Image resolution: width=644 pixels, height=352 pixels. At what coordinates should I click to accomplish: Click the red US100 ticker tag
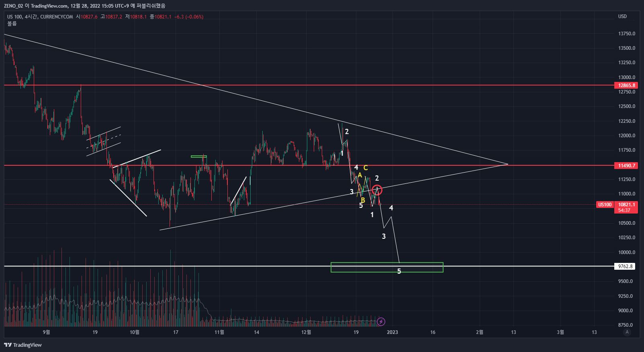605,205
